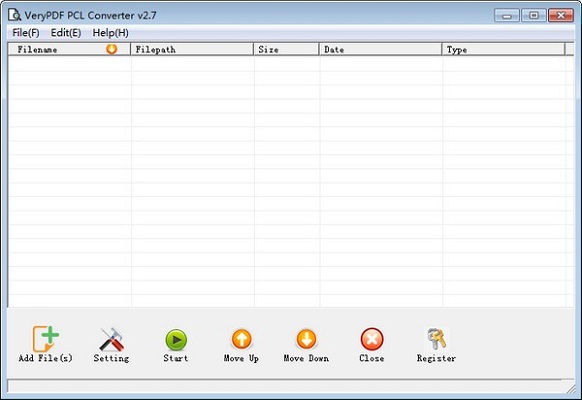Open the Edit(E) menu

point(66,33)
